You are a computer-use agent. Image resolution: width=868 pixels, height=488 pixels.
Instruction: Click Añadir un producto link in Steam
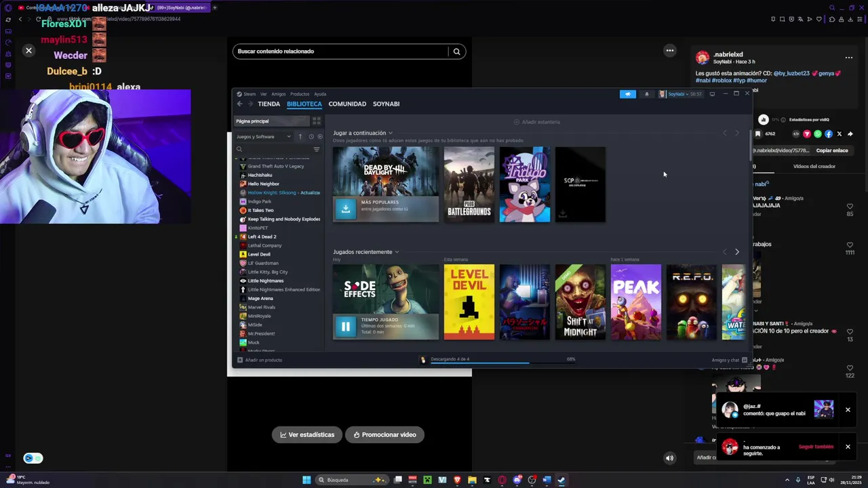click(264, 360)
